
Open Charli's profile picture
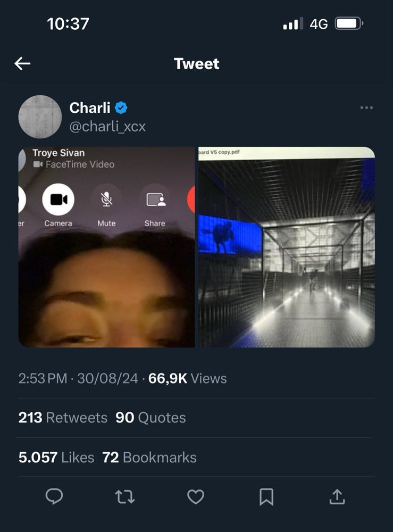[40, 117]
